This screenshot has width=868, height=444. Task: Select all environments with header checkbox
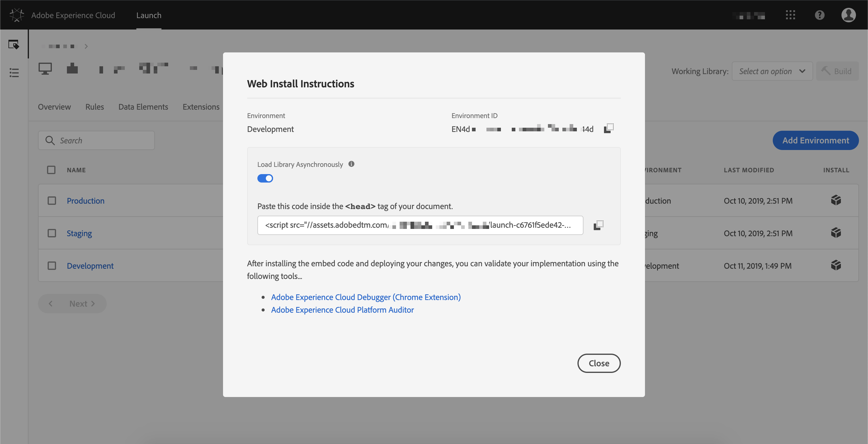pos(51,170)
